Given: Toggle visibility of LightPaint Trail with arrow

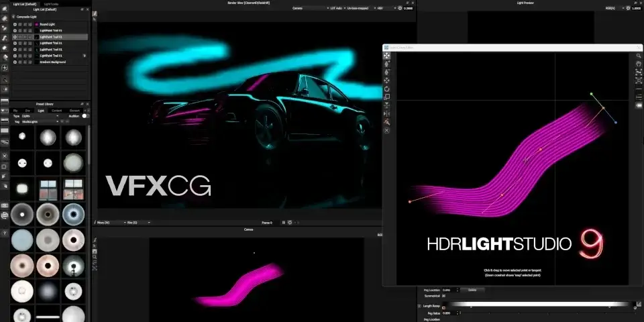Looking at the screenshot, I should 15,56.
